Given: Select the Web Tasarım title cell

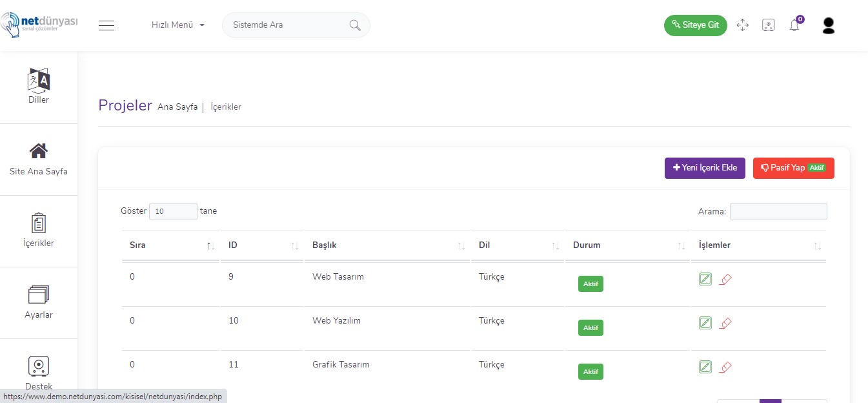Looking at the screenshot, I should (x=338, y=276).
